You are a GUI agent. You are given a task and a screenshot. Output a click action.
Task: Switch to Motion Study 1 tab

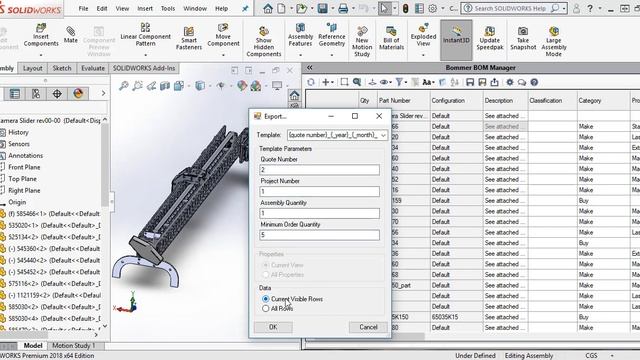[x=73, y=345]
